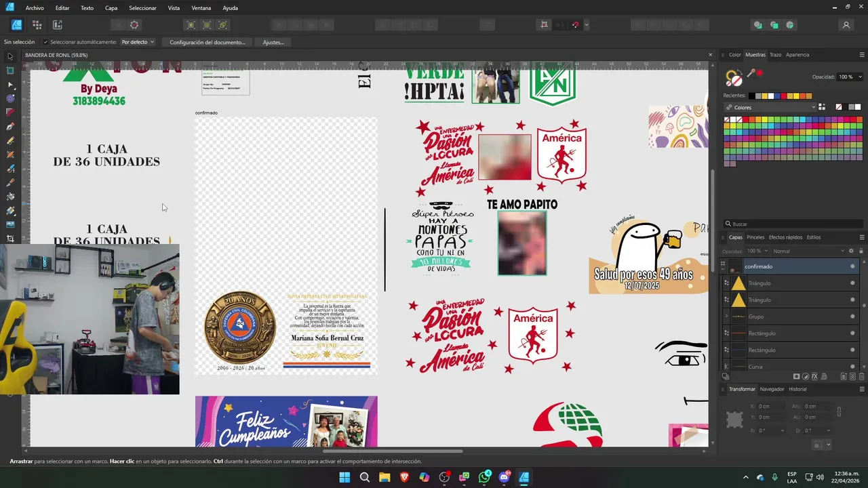Toggle Seleccionar automáticamente checkbox
The width and height of the screenshot is (868, 488).
pos(45,42)
